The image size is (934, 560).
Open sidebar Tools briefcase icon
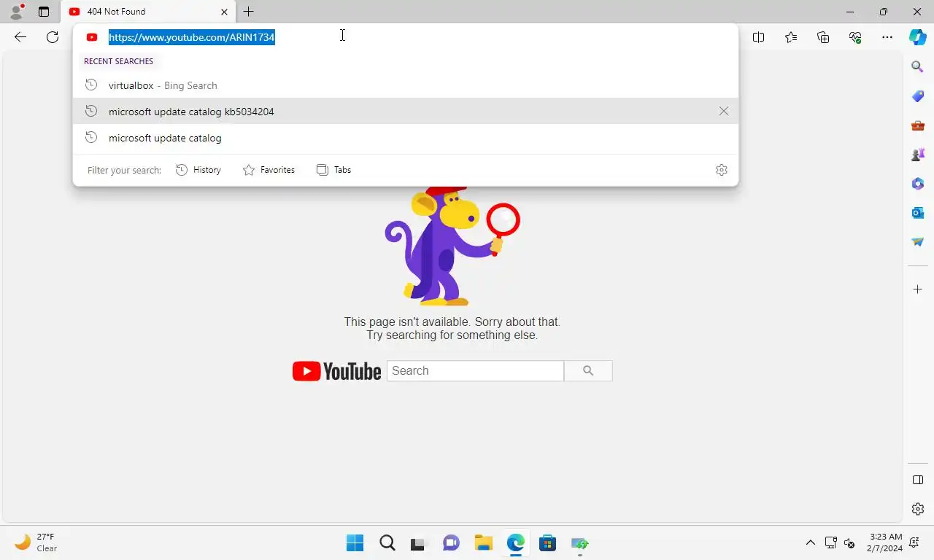918,125
